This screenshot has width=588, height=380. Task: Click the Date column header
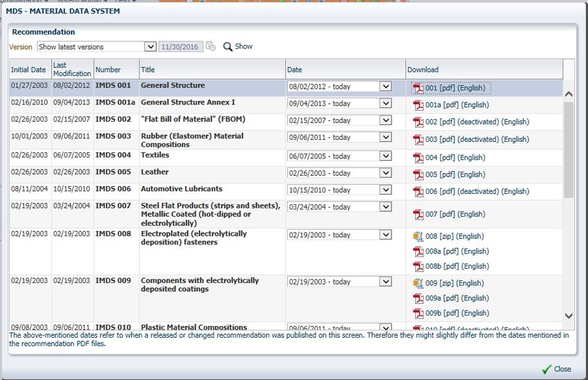(x=345, y=69)
